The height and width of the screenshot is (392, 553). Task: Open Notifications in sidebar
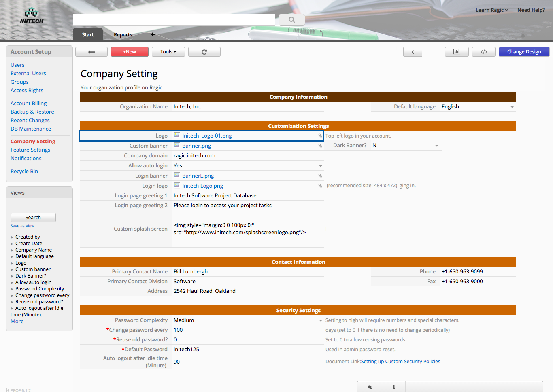click(x=26, y=158)
